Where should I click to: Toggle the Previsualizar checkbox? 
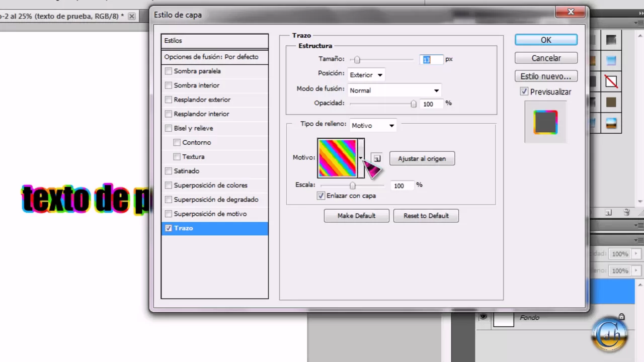point(524,92)
